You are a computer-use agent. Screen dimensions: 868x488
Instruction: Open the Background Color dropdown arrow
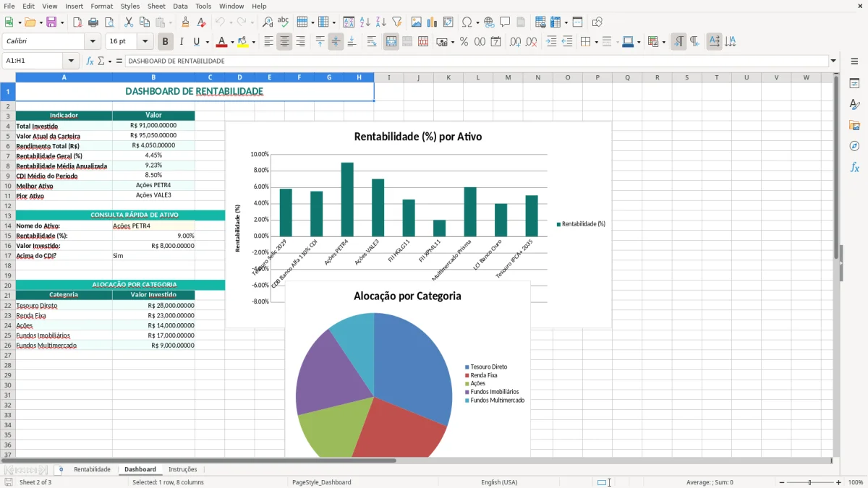[x=254, y=42]
